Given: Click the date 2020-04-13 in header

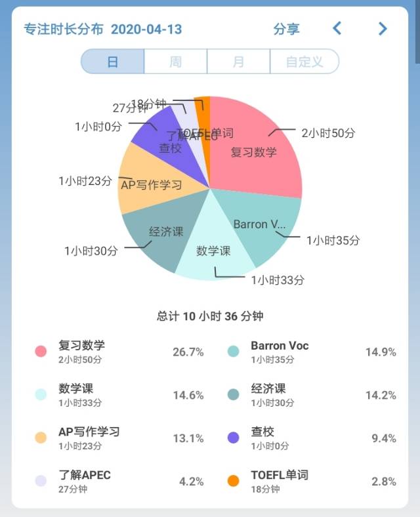Looking at the screenshot, I should coord(146,29).
